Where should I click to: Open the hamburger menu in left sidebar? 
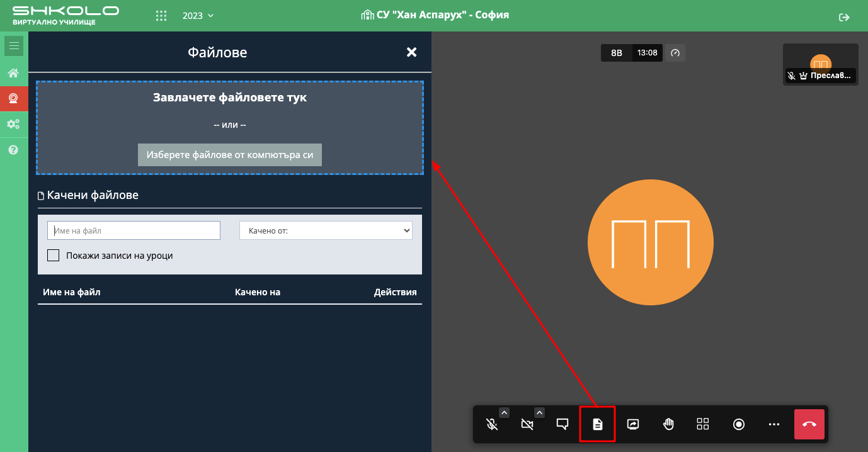click(x=14, y=46)
